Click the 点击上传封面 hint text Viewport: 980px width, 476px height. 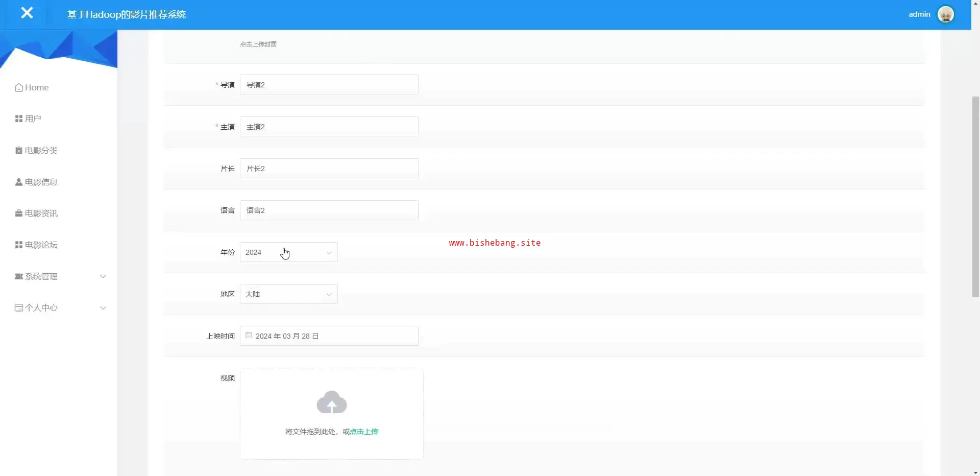point(258,44)
